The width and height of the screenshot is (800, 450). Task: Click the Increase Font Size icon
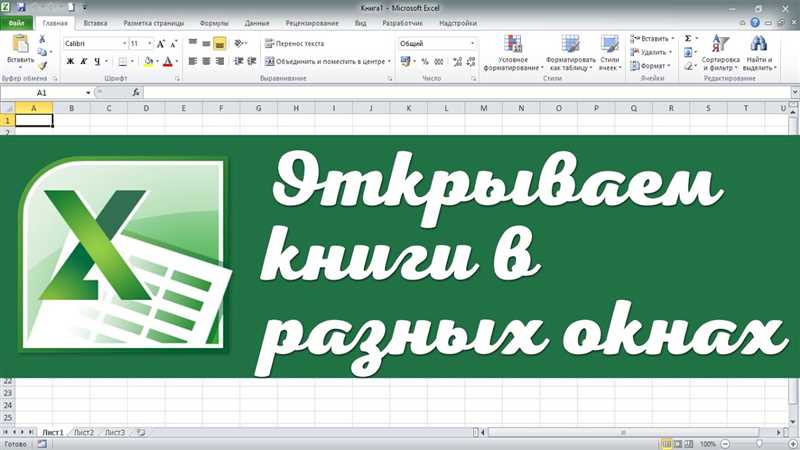pos(161,44)
